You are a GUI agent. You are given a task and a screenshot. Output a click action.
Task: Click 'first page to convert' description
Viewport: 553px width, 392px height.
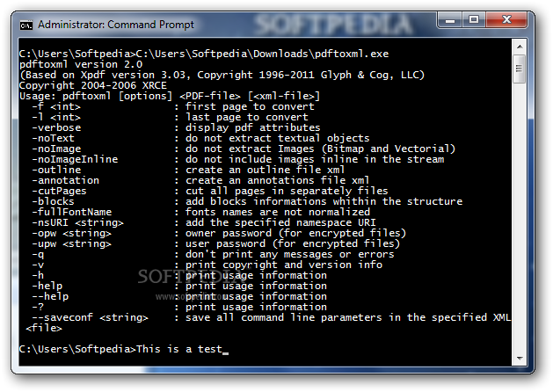coord(250,106)
